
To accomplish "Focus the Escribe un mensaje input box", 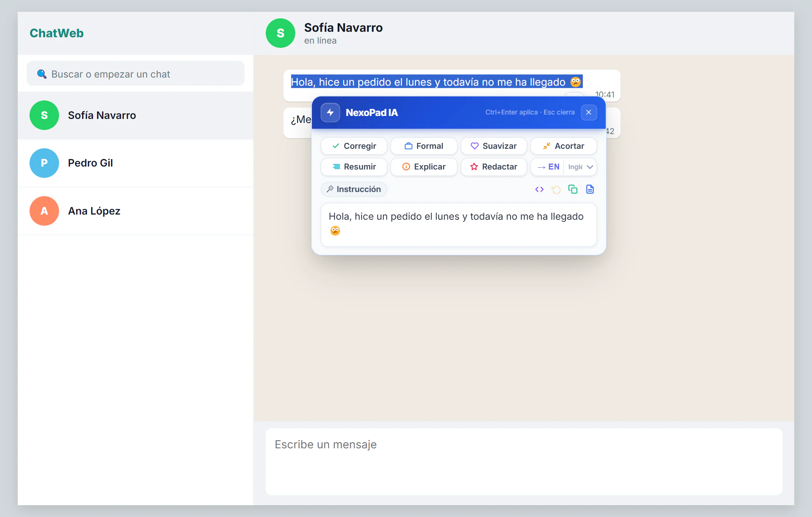I will 524,462.
